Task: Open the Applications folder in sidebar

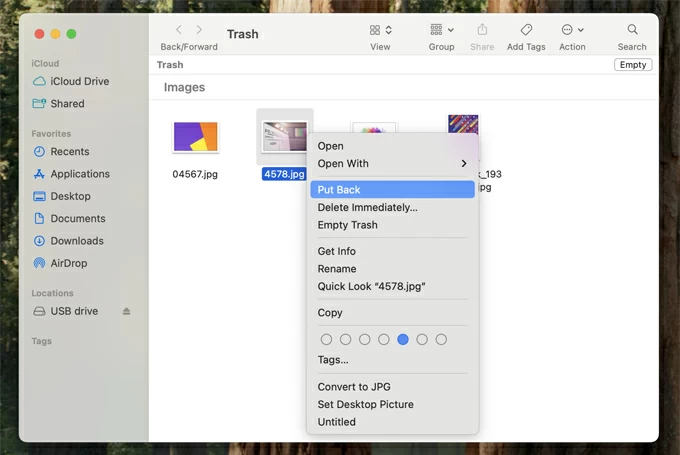Action: coord(80,174)
